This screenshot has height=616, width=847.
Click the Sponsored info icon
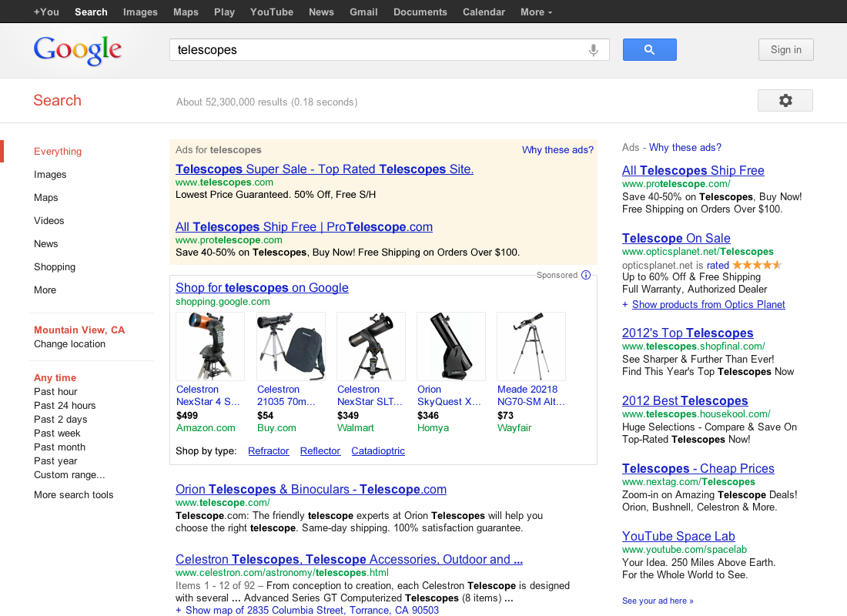click(586, 275)
